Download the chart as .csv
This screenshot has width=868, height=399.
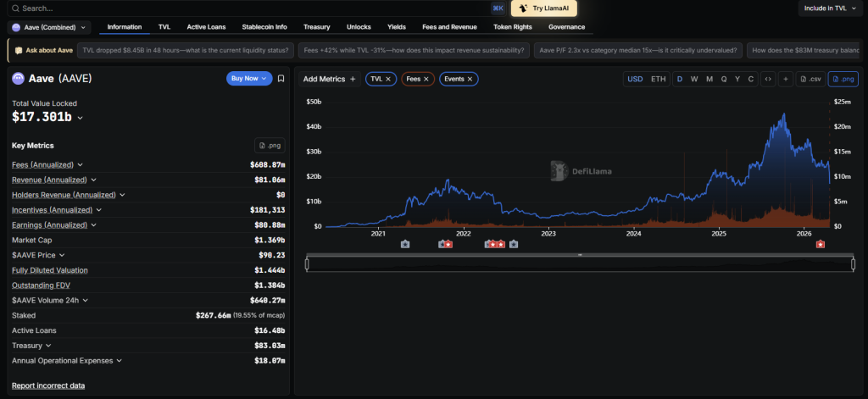[810, 79]
